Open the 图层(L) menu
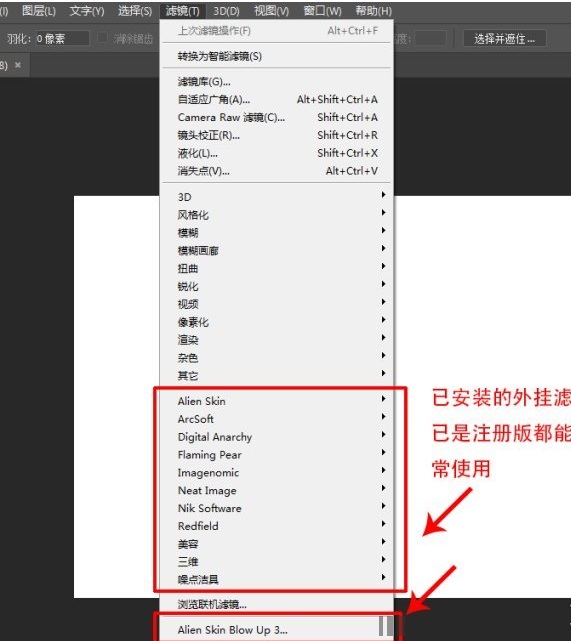The width and height of the screenshot is (571, 641). pyautogui.click(x=38, y=11)
